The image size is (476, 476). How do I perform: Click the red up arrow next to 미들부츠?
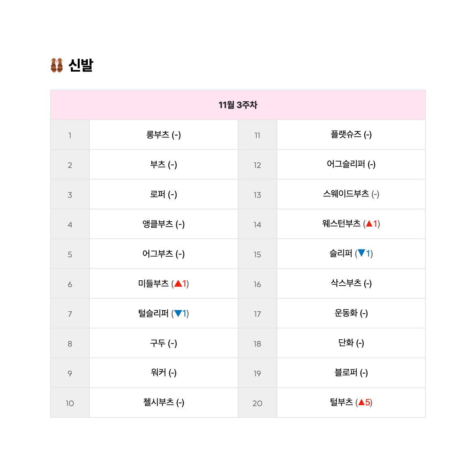coord(178,284)
